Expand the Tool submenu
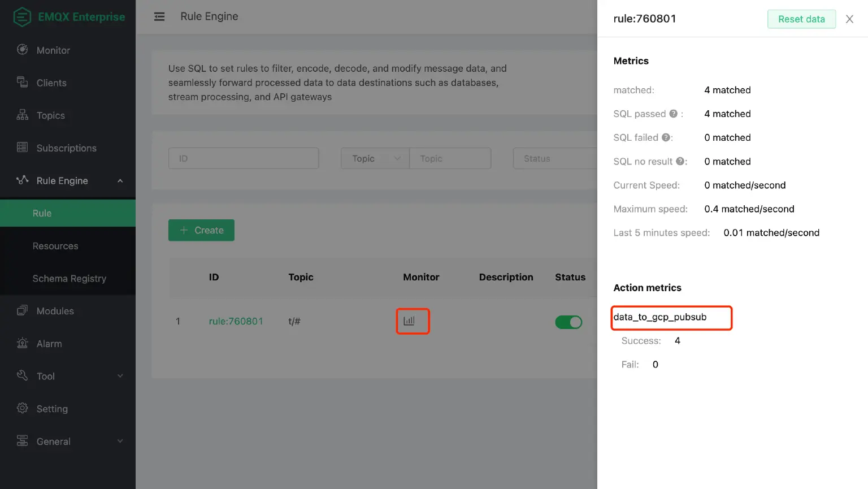 click(120, 377)
